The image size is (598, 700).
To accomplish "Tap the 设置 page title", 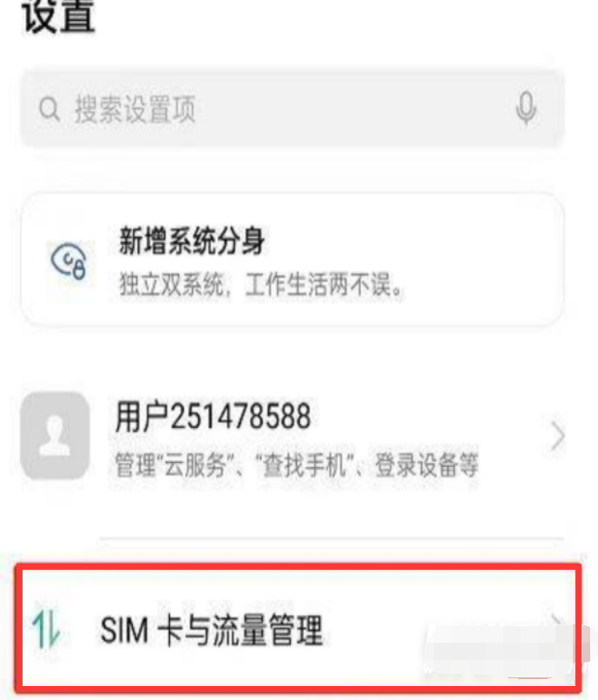I will 58,17.
